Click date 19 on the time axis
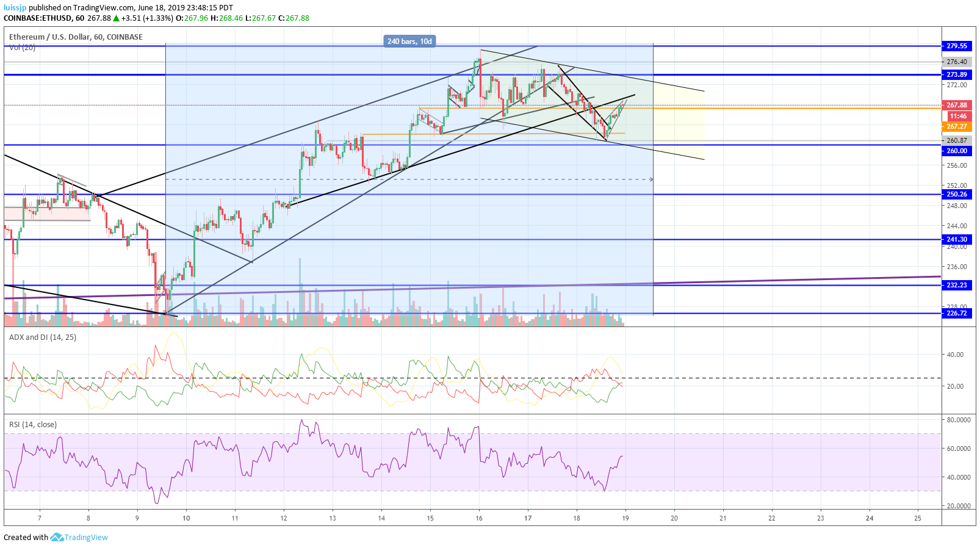 click(625, 518)
